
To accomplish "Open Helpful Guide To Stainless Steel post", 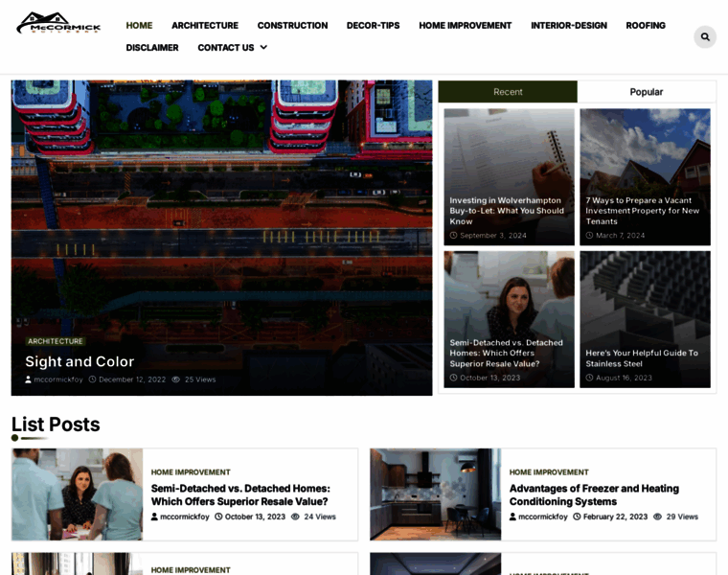I will pyautogui.click(x=642, y=358).
